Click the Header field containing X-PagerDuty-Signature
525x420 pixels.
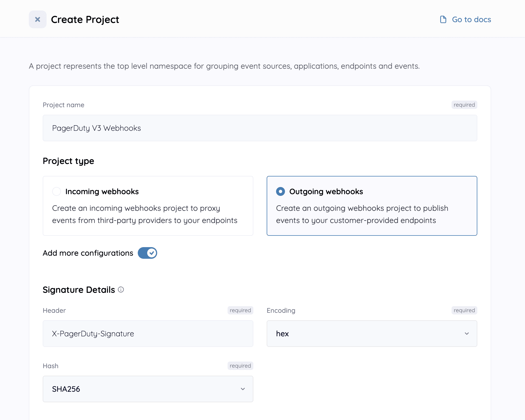148,334
